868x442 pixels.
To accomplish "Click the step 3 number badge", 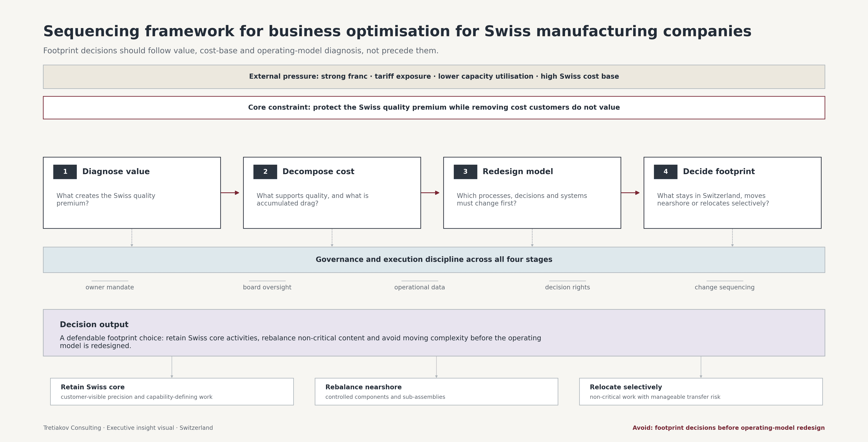I will click(x=465, y=172).
